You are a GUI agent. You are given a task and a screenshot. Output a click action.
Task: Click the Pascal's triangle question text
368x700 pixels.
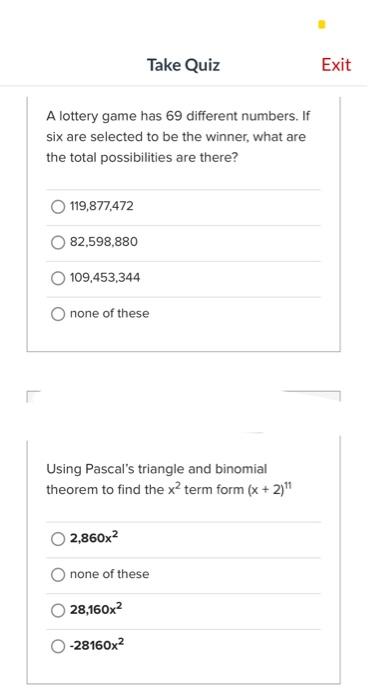point(171,479)
